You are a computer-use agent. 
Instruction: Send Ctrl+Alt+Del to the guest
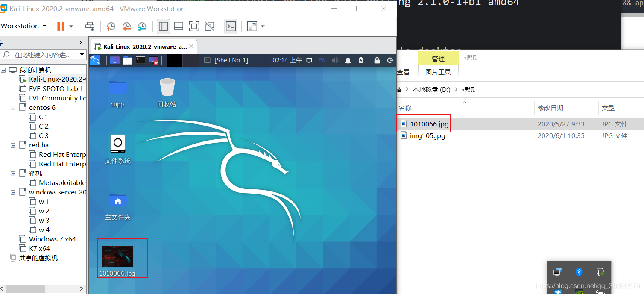tap(90, 26)
